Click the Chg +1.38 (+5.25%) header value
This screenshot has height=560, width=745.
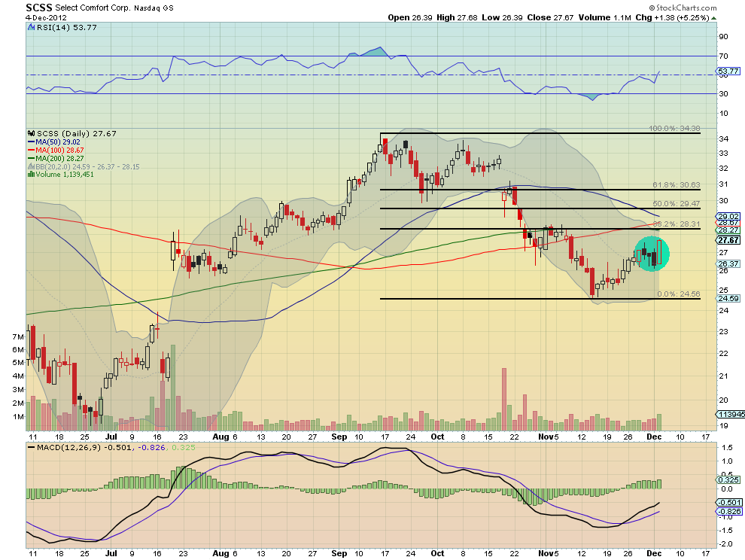[672, 17]
